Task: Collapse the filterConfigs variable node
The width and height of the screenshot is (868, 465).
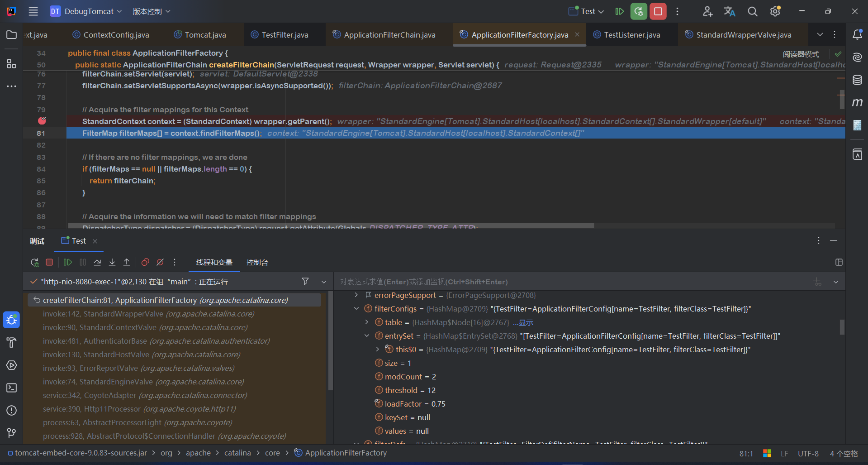Action: [x=356, y=309]
